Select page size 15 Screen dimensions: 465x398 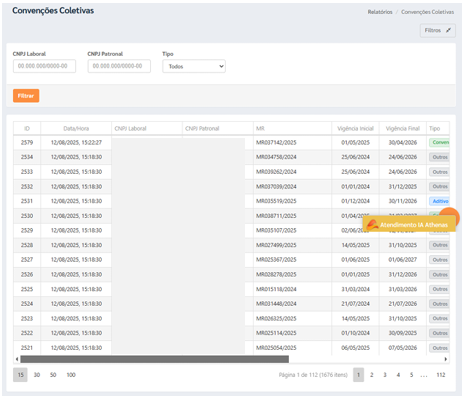[20, 375]
